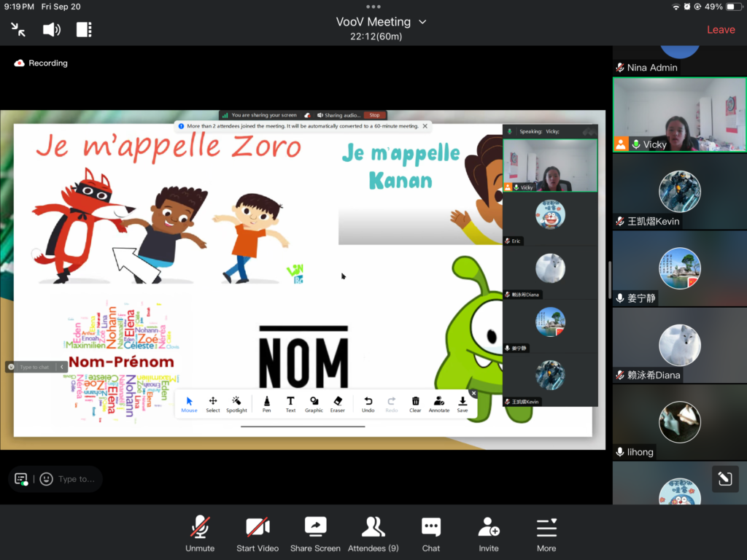
Task: Tap the battery percentage indicator
Action: pyautogui.click(x=713, y=7)
